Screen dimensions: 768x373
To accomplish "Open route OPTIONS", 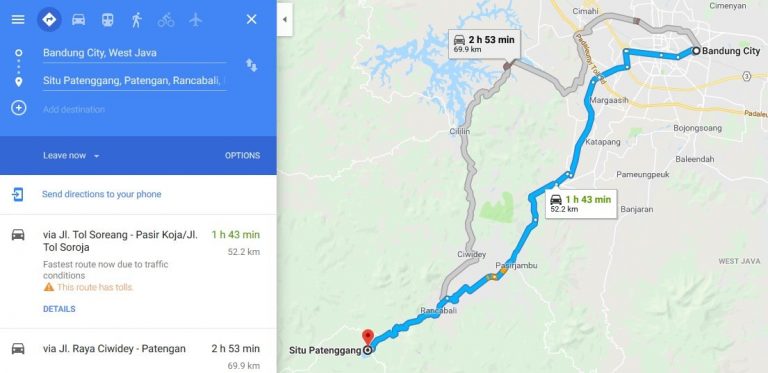I will 242,156.
